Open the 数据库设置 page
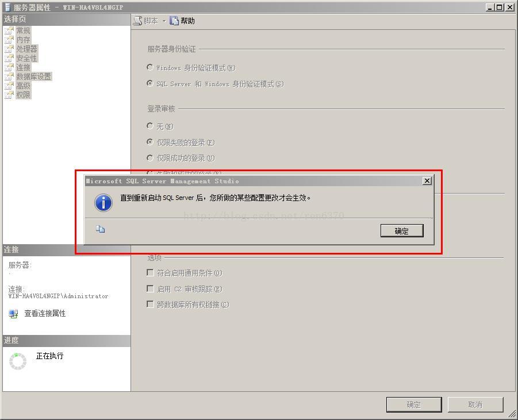Image resolution: width=518 pixels, height=420 pixels. click(34, 76)
